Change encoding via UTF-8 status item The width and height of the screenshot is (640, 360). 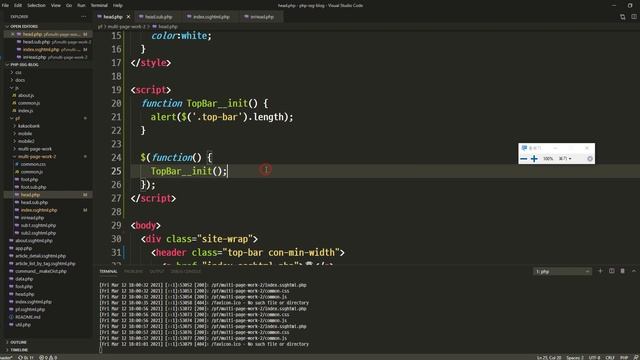pos(594,358)
